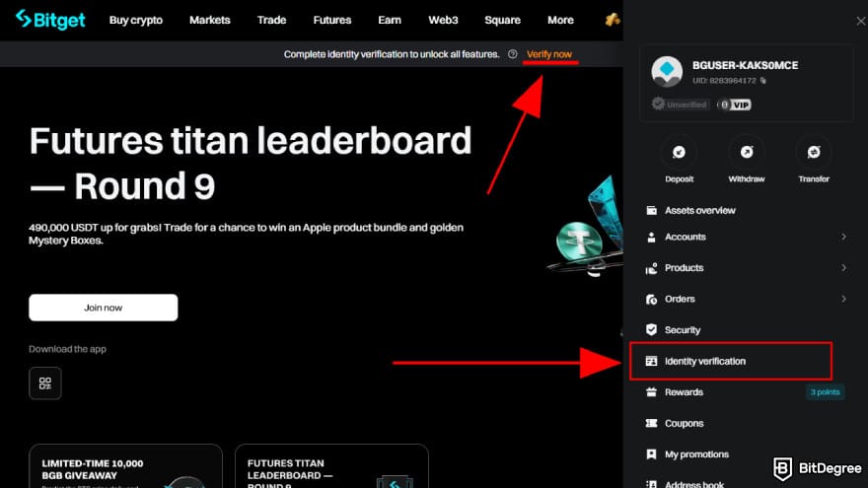This screenshot has width=868, height=488.
Task: Close the account side panel
Action: point(861,21)
